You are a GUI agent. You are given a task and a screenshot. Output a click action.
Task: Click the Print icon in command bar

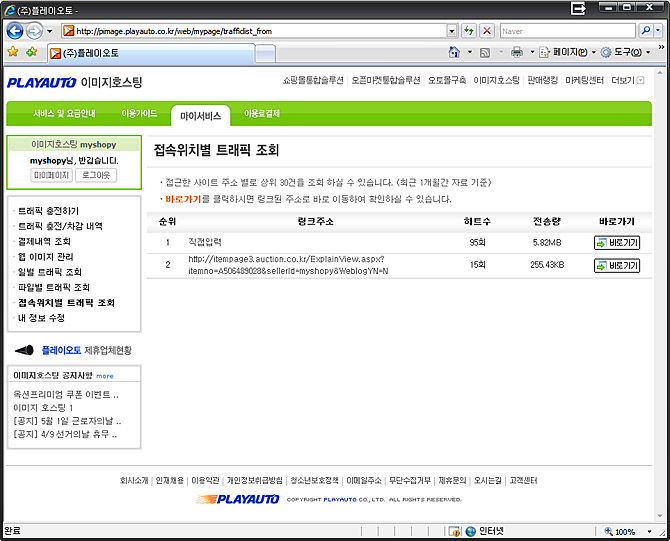tap(516, 52)
